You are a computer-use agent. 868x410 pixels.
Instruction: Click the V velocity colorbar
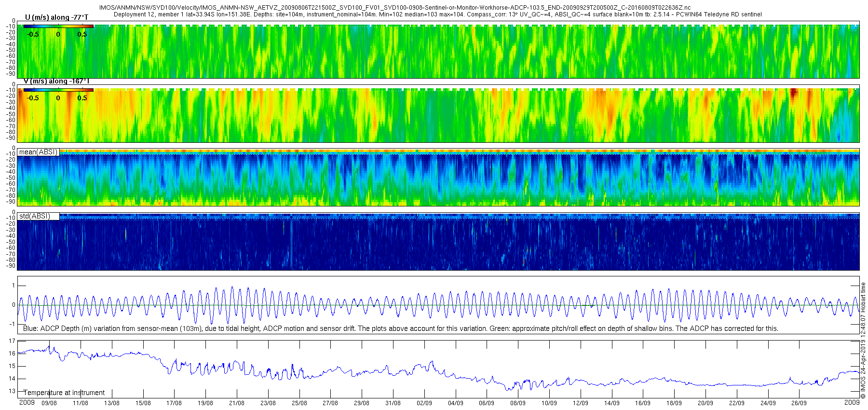pos(58,90)
